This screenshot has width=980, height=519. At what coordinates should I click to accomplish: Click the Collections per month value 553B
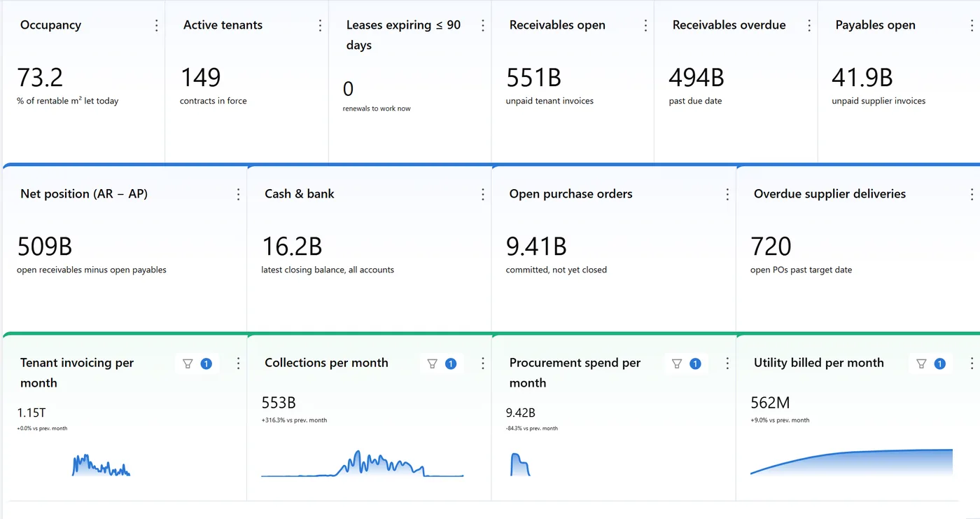point(279,403)
